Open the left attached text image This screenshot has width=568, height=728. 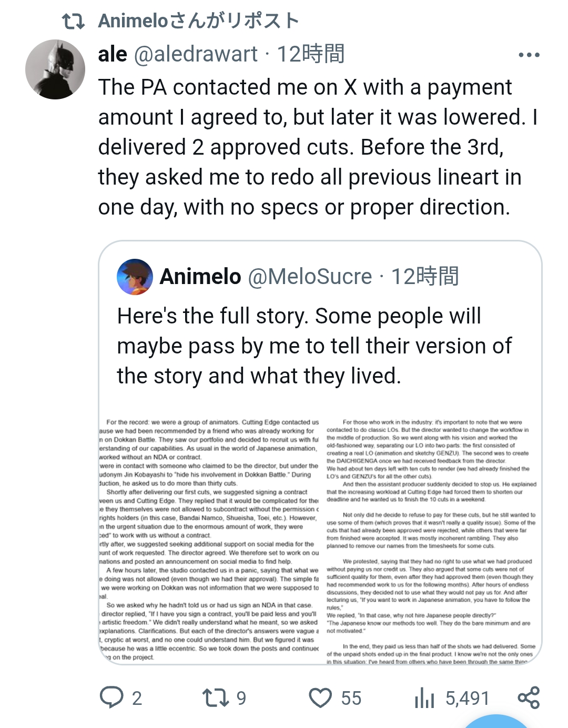pos(209,540)
